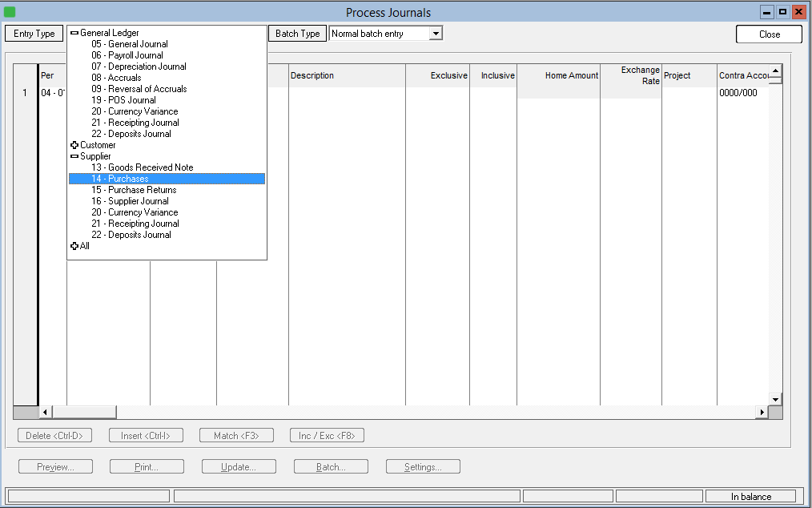Screen dimensions: 812x508
Task: Click the green application icon in the title bar
Action: [x=10, y=11]
